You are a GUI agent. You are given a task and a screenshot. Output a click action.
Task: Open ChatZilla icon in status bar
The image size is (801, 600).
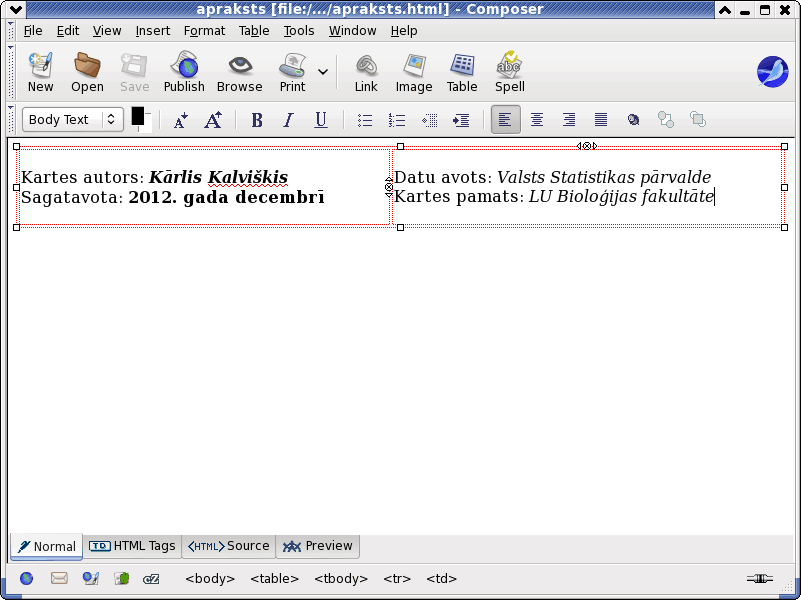pos(151,579)
